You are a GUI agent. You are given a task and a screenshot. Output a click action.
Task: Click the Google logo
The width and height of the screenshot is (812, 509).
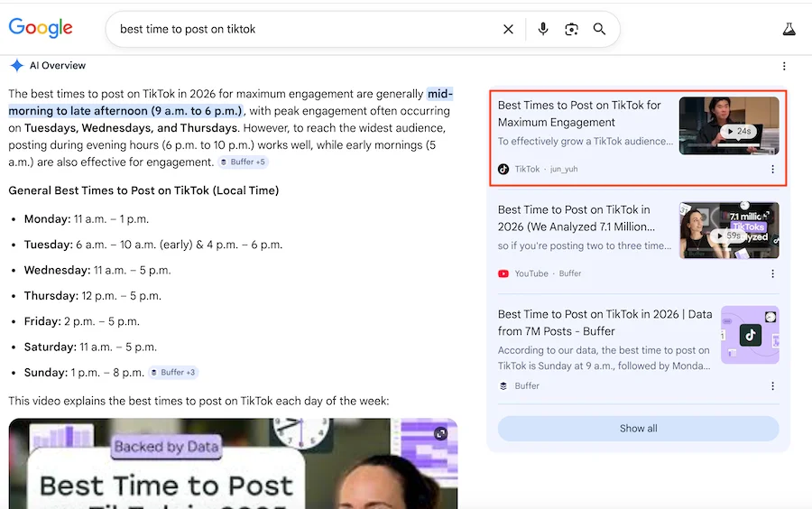tap(41, 28)
